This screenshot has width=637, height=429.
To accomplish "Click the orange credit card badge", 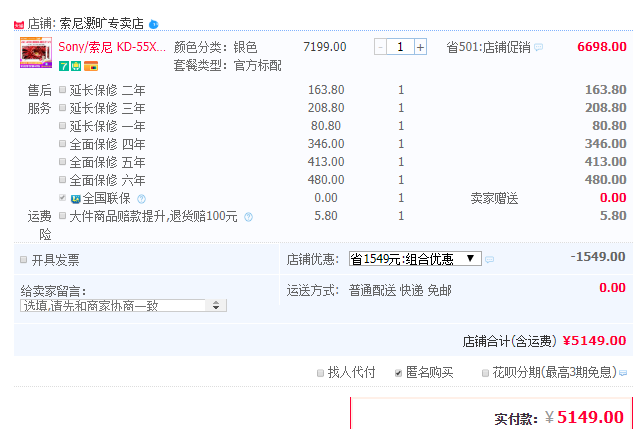I will (x=91, y=66).
